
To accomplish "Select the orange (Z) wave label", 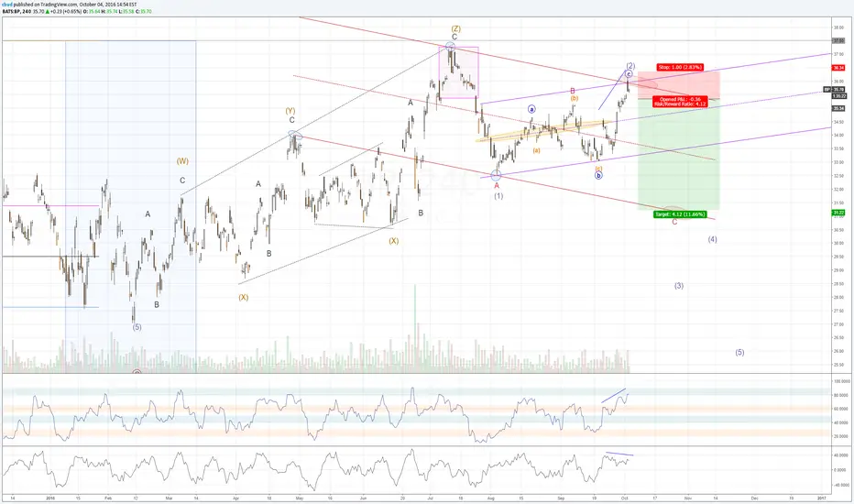I will point(456,28).
